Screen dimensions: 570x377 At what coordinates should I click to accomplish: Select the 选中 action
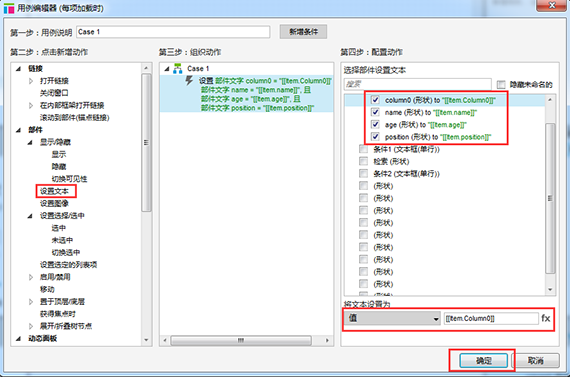click(x=59, y=228)
